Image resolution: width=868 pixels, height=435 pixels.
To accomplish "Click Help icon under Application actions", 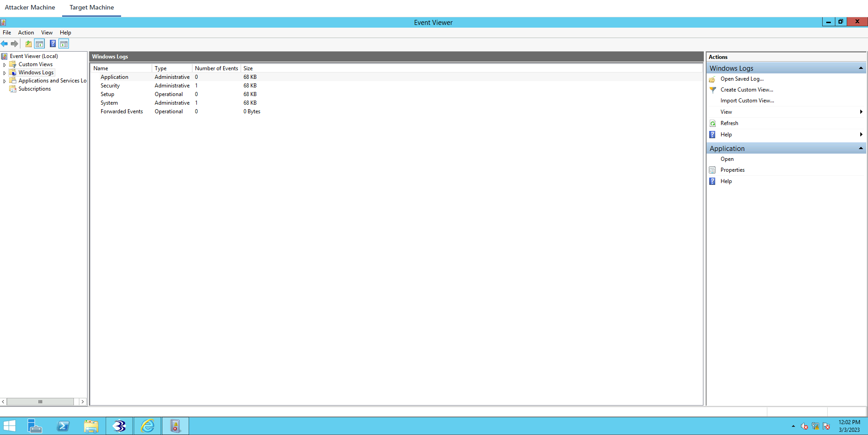I will pos(712,181).
